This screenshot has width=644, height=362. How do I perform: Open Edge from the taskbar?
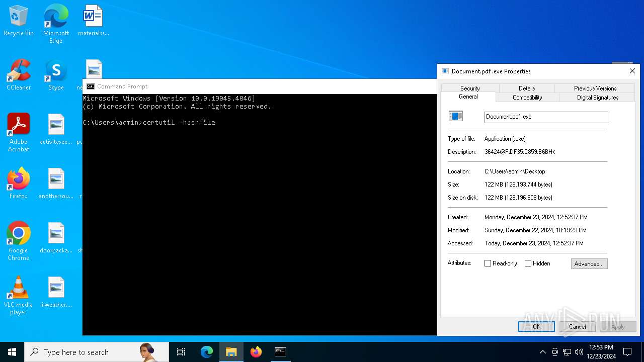click(x=207, y=352)
